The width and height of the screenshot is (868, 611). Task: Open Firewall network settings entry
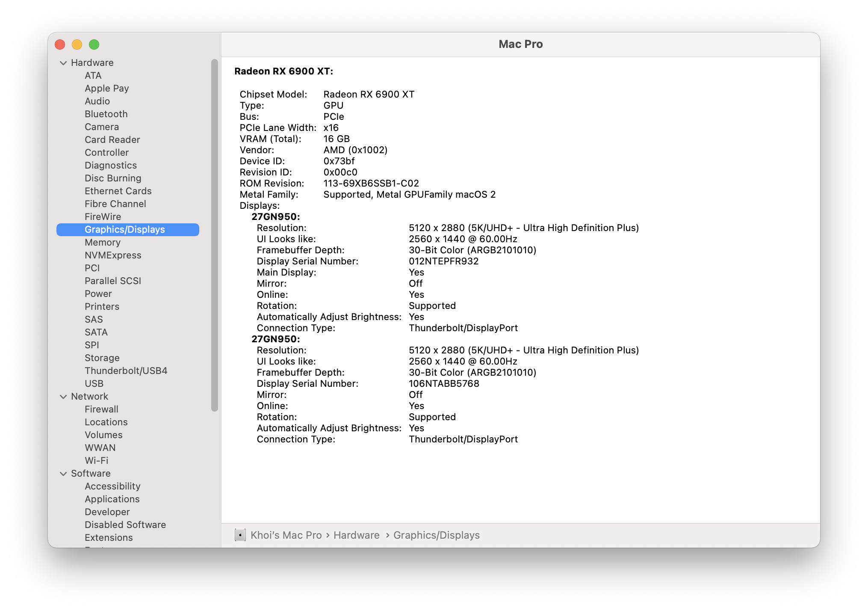pyautogui.click(x=101, y=409)
